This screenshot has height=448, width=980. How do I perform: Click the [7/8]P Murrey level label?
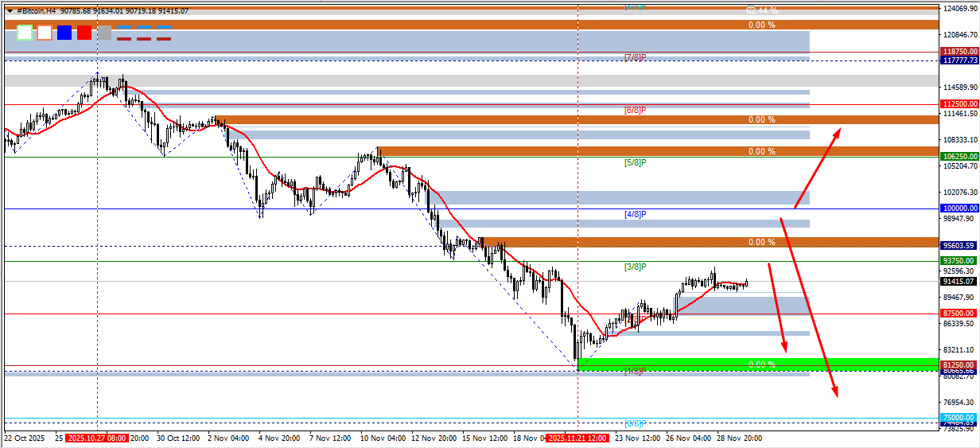(635, 57)
